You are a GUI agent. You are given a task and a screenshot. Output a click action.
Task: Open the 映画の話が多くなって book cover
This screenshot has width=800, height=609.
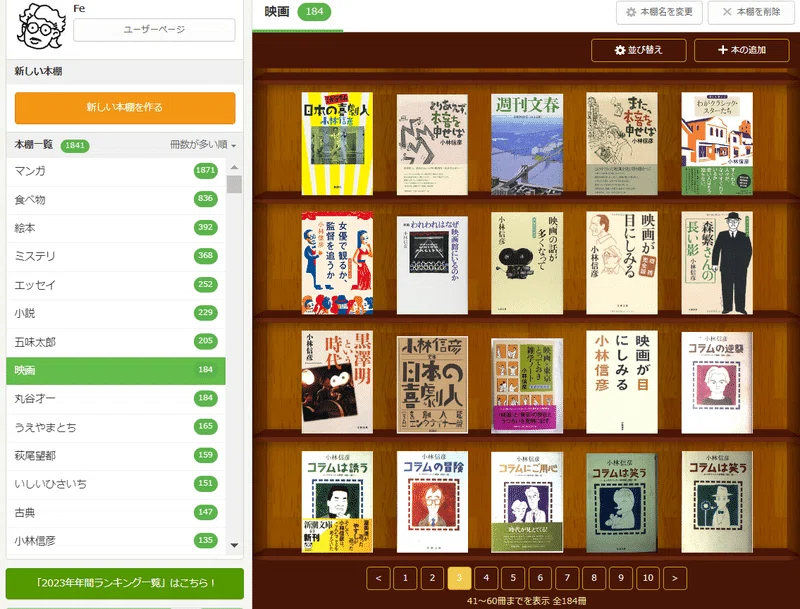click(527, 263)
